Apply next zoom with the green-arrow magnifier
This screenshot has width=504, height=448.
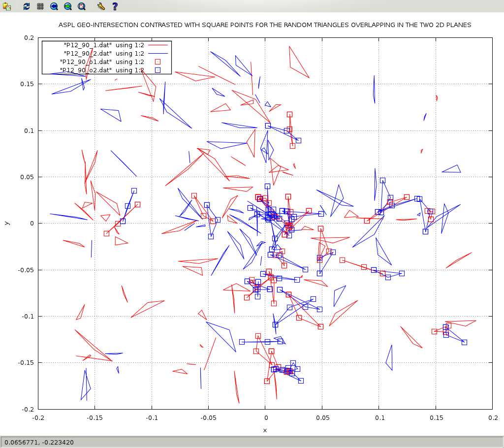click(67, 6)
